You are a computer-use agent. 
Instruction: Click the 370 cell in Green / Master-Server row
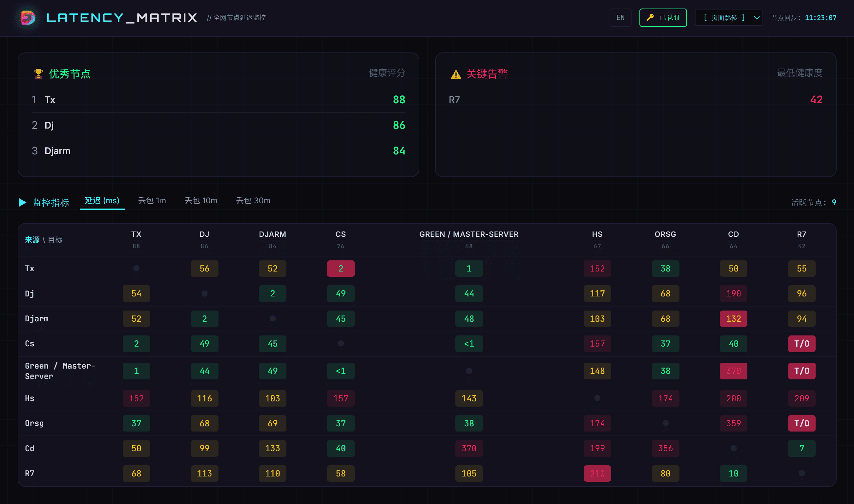click(733, 371)
